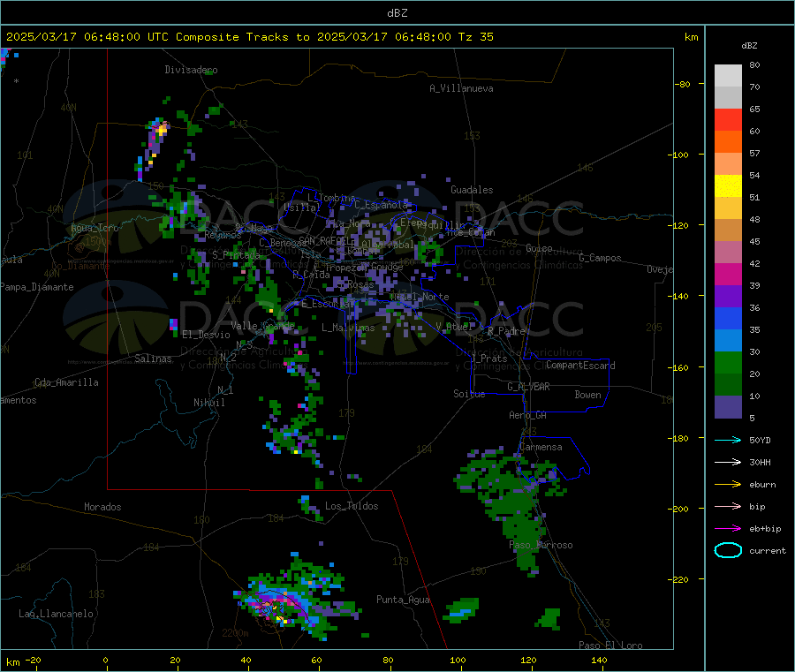
Task: Select the slate purple 5-10 dBZ legend swatch
Action: [728, 407]
